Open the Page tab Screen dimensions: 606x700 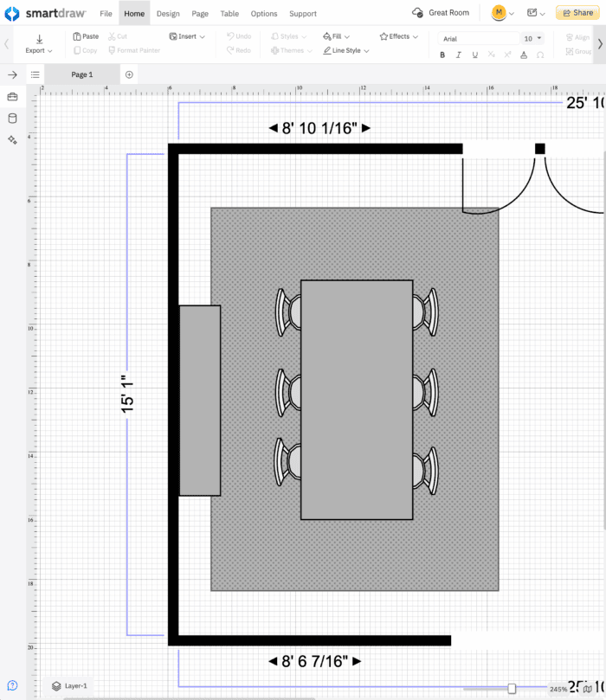click(x=200, y=13)
